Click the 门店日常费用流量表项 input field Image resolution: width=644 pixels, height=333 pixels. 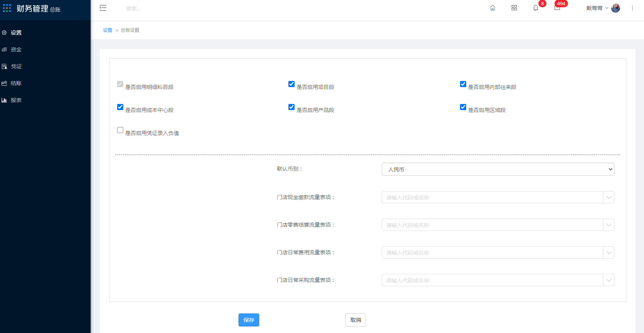point(492,252)
